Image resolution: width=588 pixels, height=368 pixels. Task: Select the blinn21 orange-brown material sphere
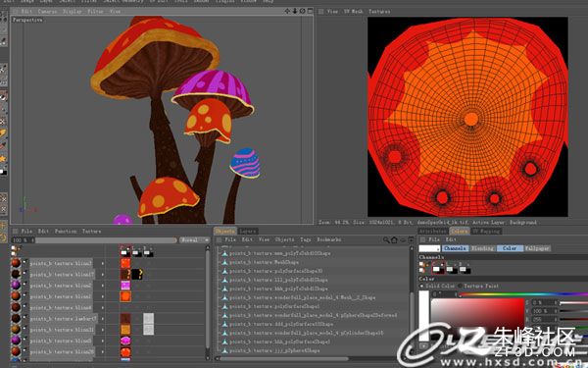pyautogui.click(x=16, y=330)
